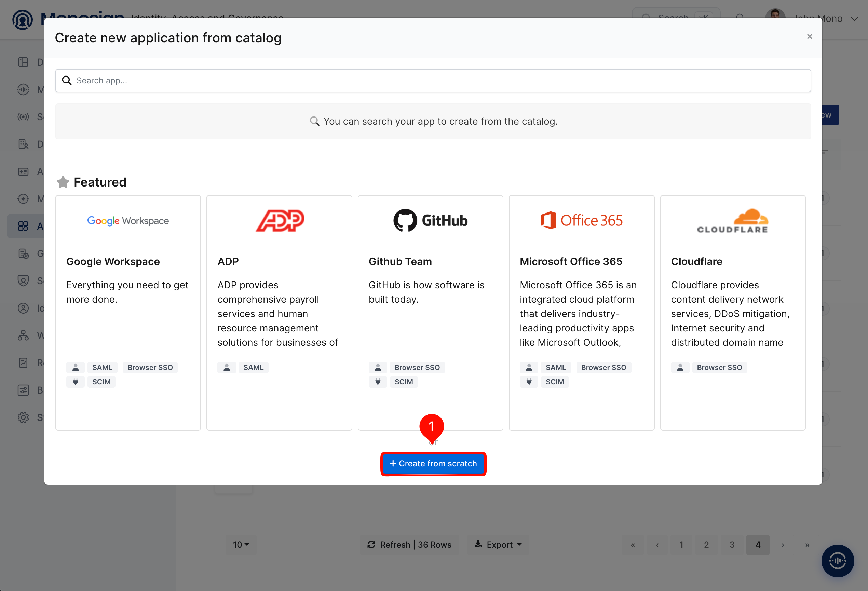Select the Office 365 logo
This screenshot has height=591, width=868.
(x=582, y=220)
